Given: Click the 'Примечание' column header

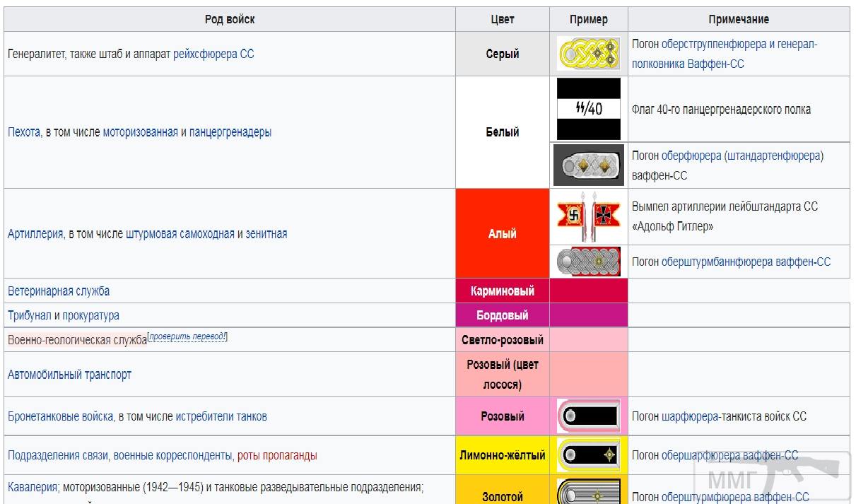Looking at the screenshot, I should click(739, 19).
